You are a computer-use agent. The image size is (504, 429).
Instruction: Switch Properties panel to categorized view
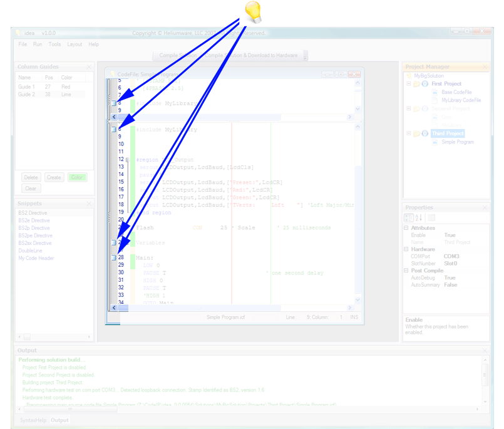409,218
